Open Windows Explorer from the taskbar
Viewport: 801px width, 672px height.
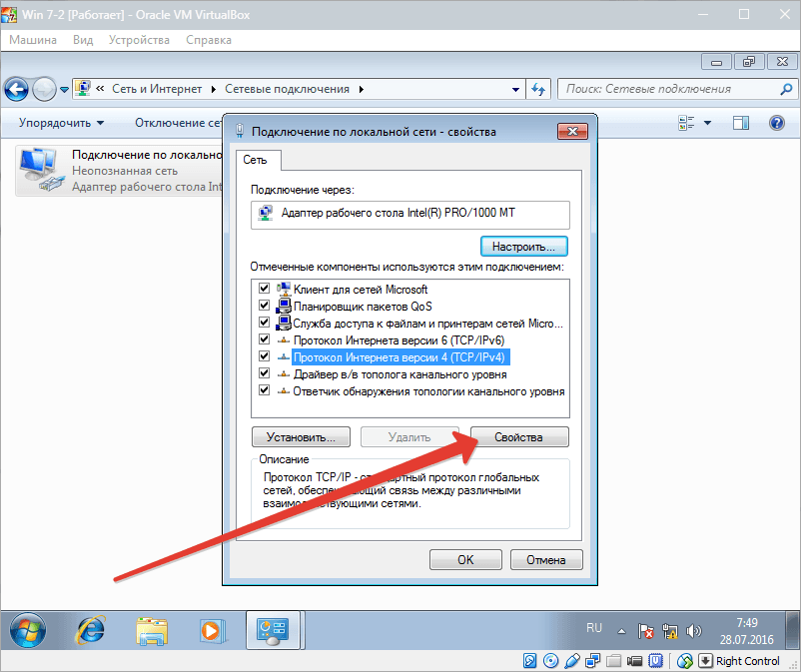(x=151, y=630)
